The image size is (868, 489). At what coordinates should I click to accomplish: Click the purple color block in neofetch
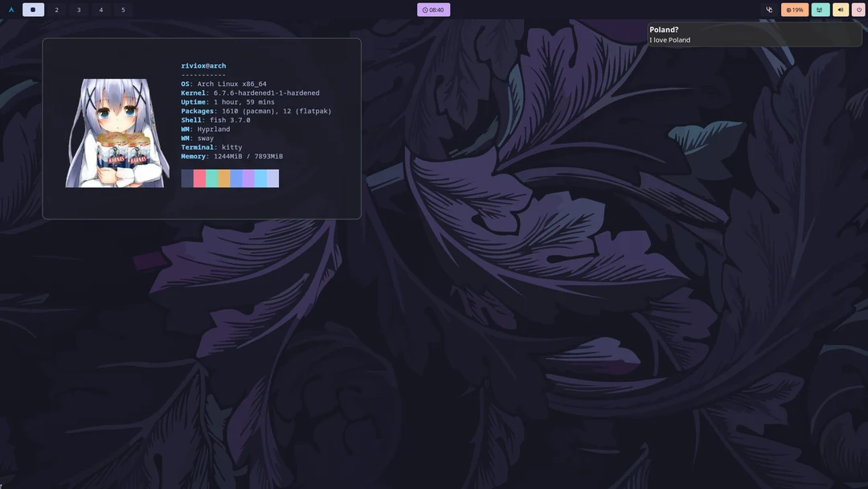click(x=248, y=179)
